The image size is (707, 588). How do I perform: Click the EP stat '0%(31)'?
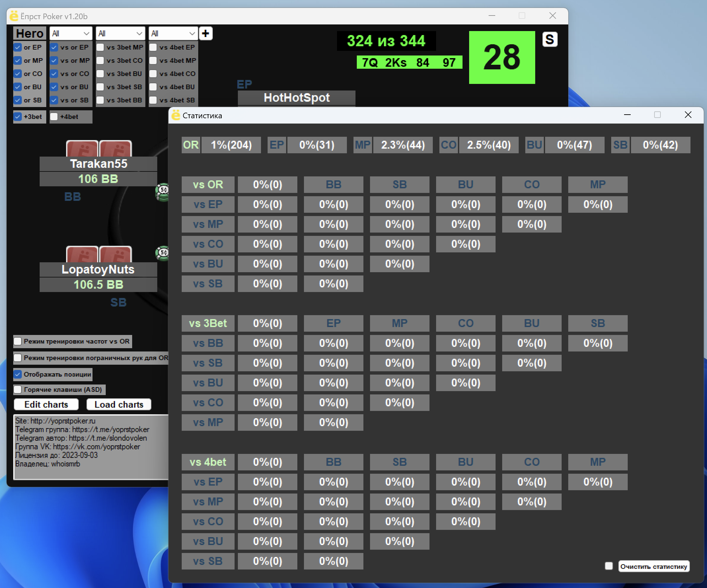point(317,145)
